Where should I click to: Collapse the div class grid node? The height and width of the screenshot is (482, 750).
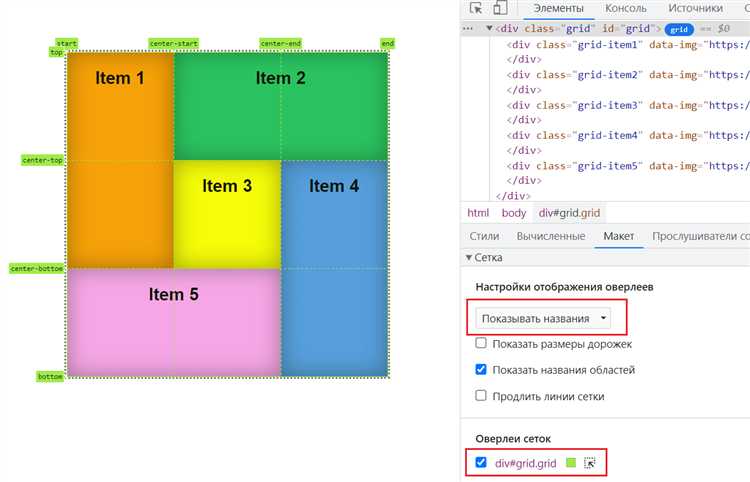[490, 29]
